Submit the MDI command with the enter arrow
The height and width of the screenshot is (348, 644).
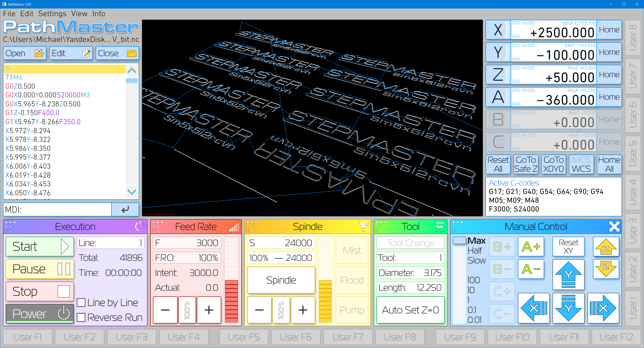tap(125, 209)
